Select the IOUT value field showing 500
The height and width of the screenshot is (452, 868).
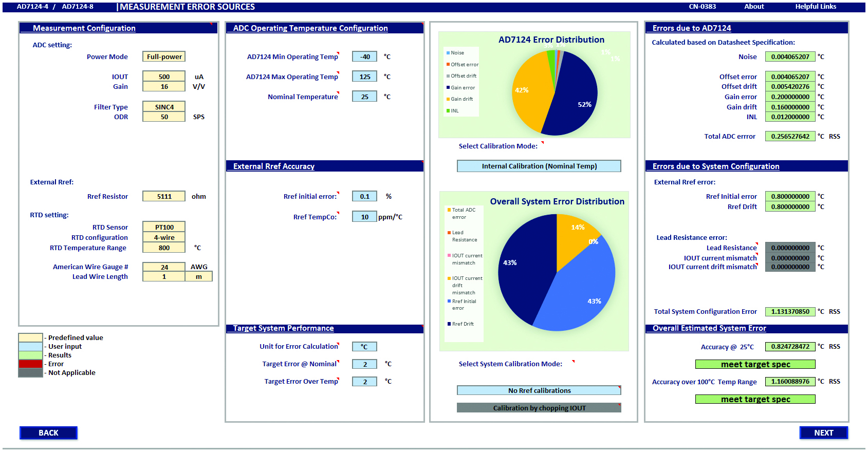tap(164, 77)
